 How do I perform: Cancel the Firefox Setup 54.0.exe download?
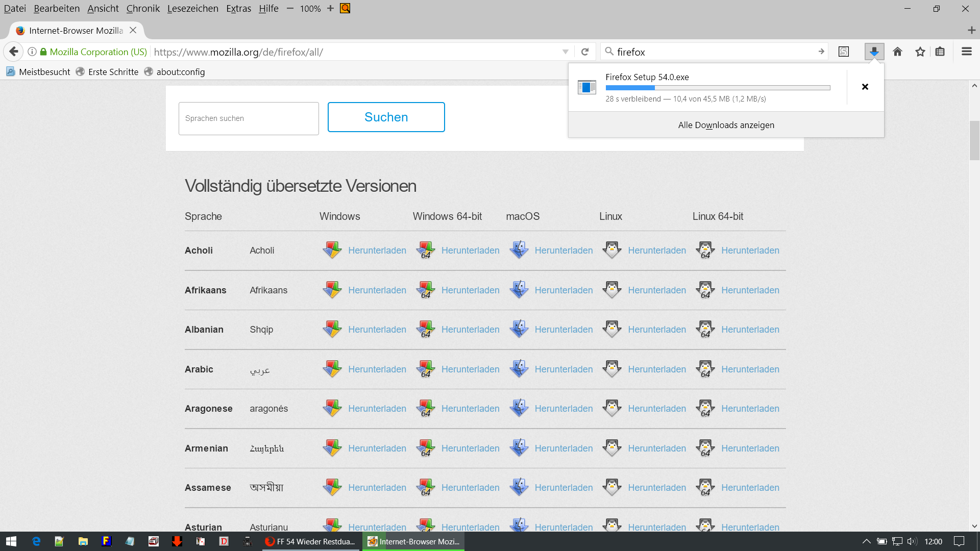coord(865,87)
